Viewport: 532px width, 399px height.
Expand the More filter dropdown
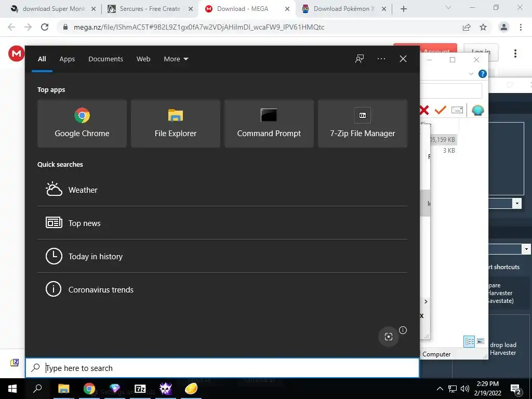176,59
